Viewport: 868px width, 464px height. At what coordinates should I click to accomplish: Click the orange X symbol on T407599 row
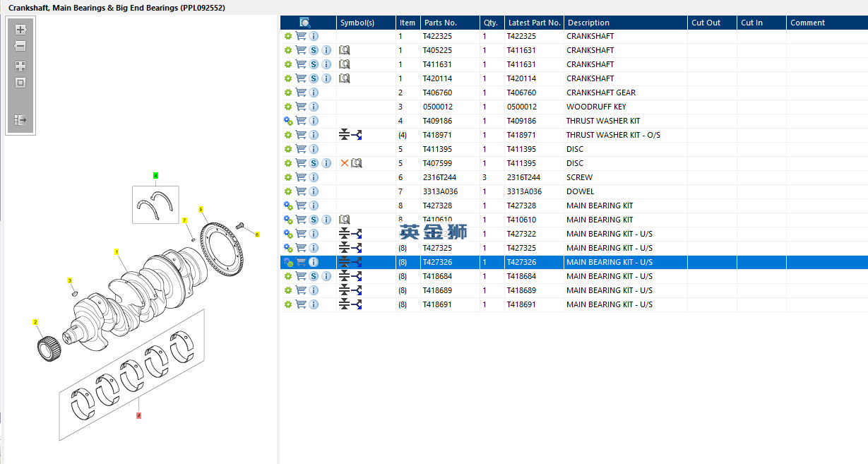pyautogui.click(x=345, y=163)
